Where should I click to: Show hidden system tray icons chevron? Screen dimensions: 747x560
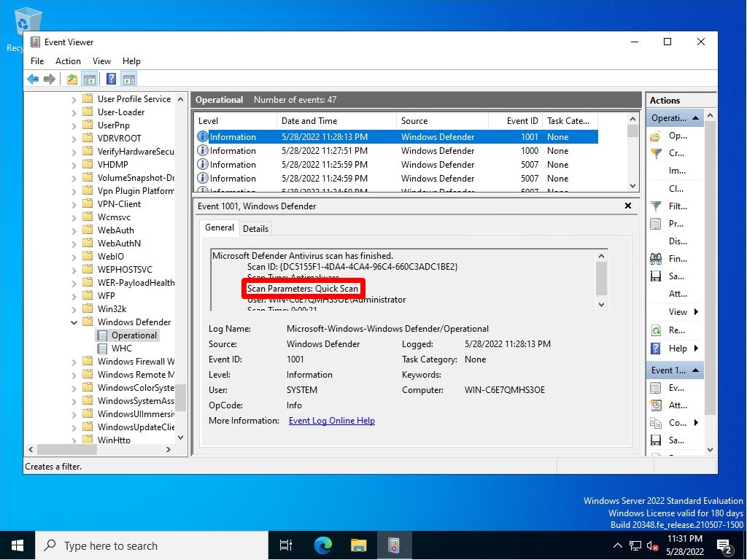coord(617,545)
